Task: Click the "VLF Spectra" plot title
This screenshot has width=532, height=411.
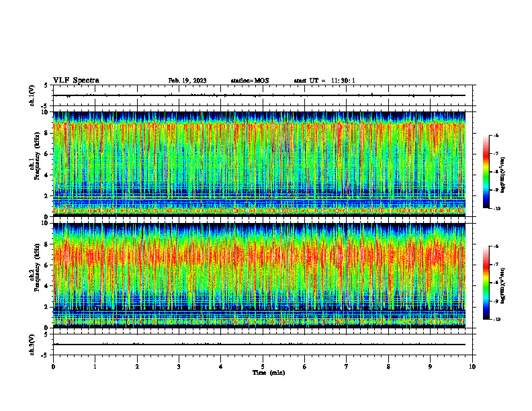Action: (x=76, y=81)
